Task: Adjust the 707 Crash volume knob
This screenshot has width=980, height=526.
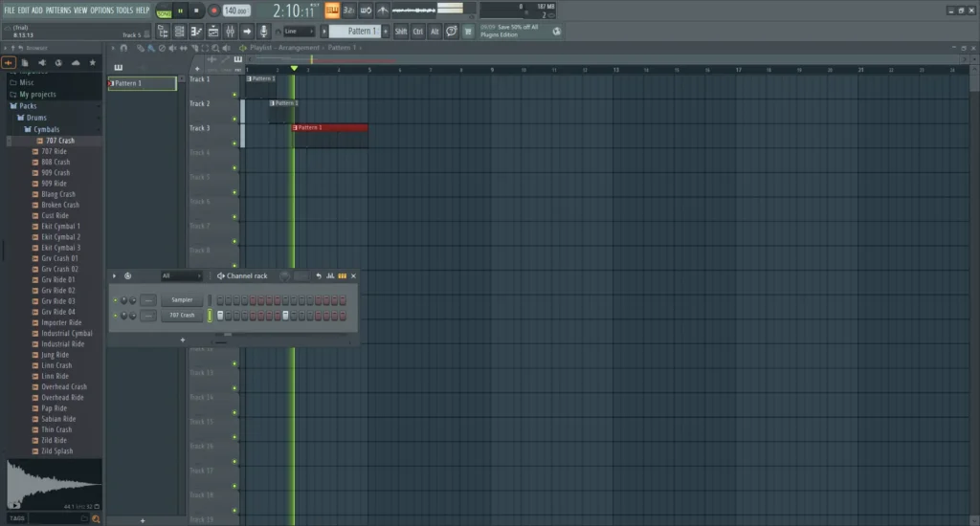Action: (132, 316)
